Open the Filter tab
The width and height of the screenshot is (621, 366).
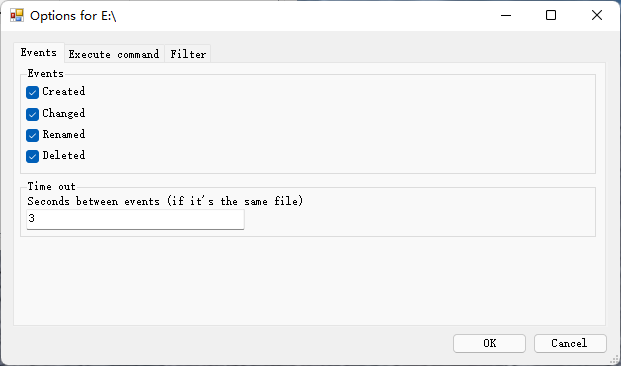point(188,54)
